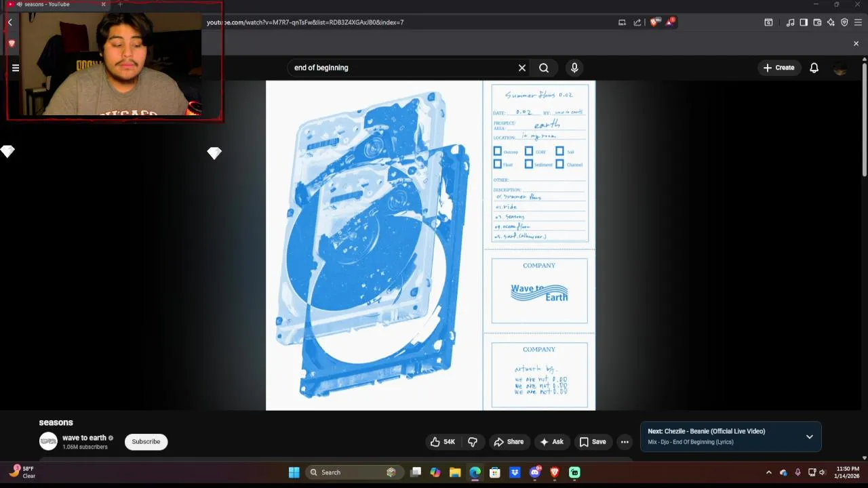
Task: Click the magnifier search button
Action: [x=544, y=68]
